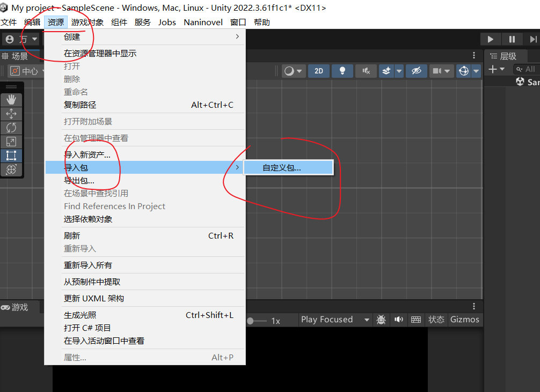Open the 编辑 menu
Image resolution: width=540 pixels, height=392 pixels.
[32, 23]
